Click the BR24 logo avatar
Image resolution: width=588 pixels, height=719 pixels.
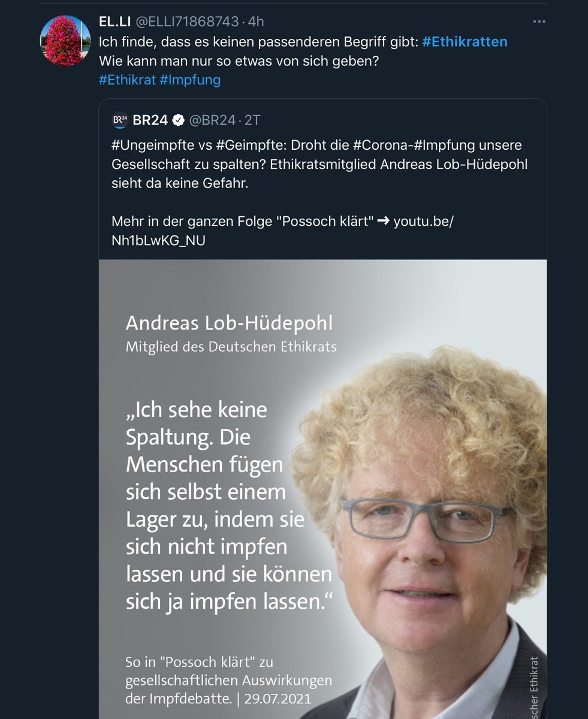[120, 120]
